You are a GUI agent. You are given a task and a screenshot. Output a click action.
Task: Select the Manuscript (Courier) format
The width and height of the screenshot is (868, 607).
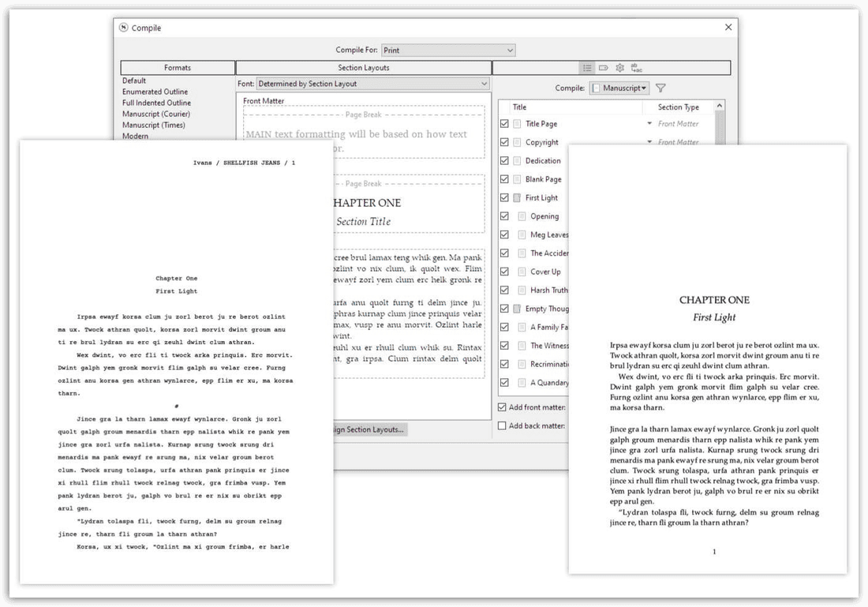(x=156, y=114)
